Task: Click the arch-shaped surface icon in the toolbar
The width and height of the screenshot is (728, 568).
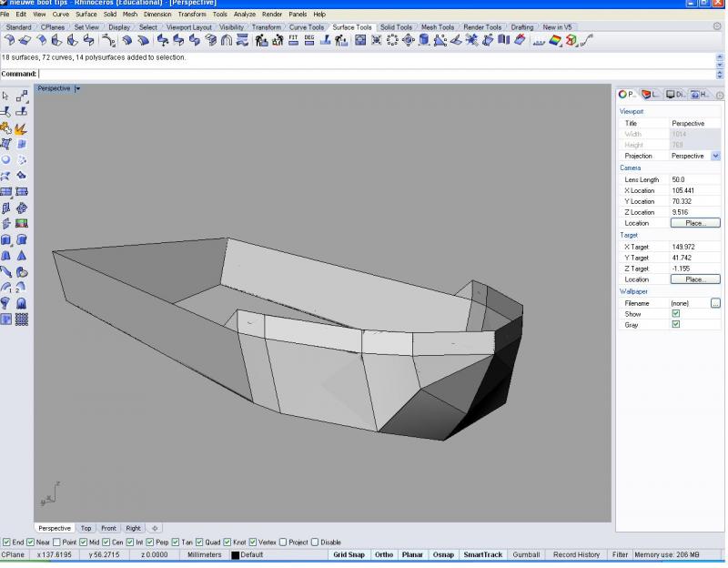Action: (x=226, y=41)
